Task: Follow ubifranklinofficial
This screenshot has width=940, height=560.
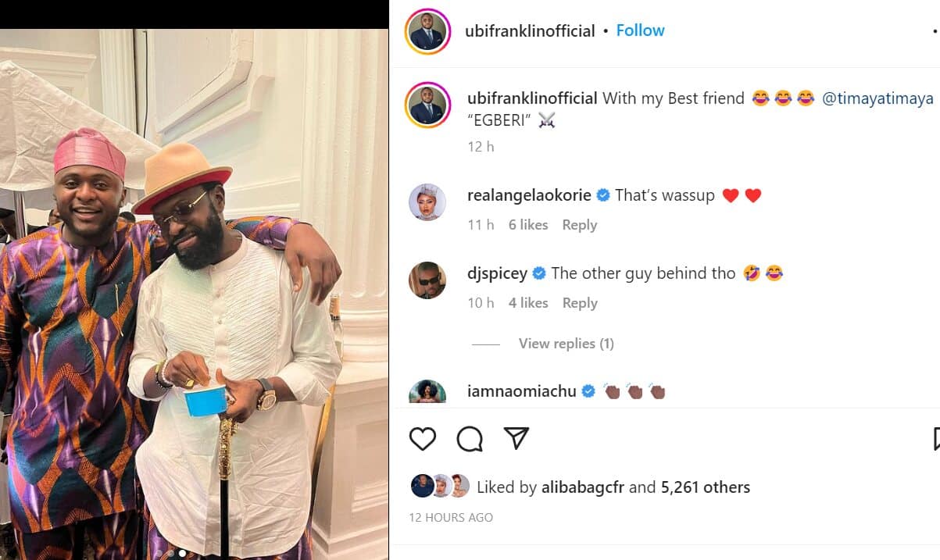Action: (x=640, y=30)
